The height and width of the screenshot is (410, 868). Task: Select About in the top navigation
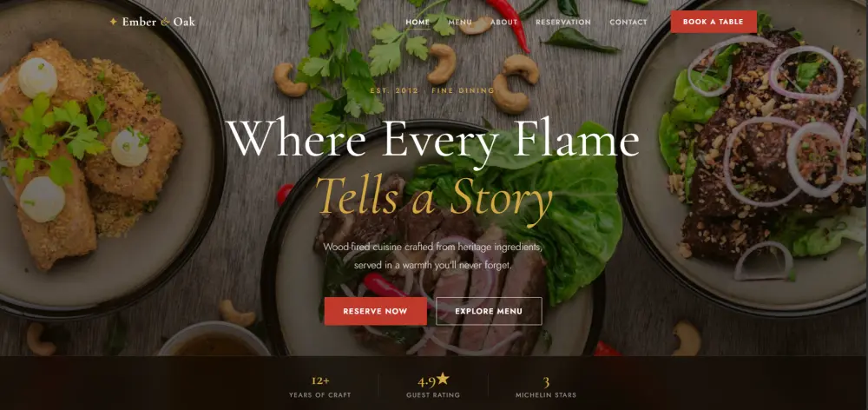pyautogui.click(x=503, y=23)
